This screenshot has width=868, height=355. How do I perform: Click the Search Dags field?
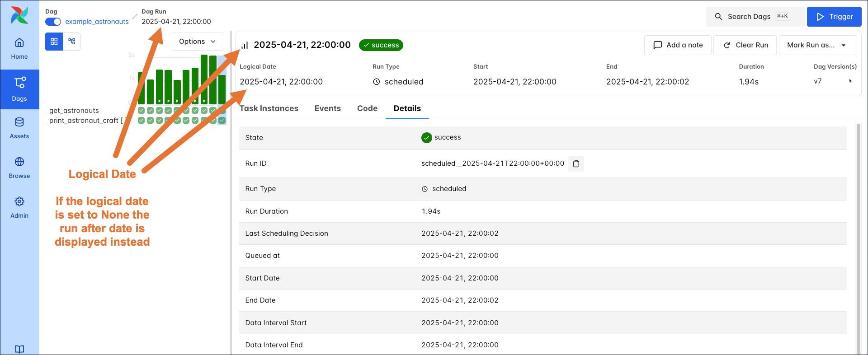[755, 17]
